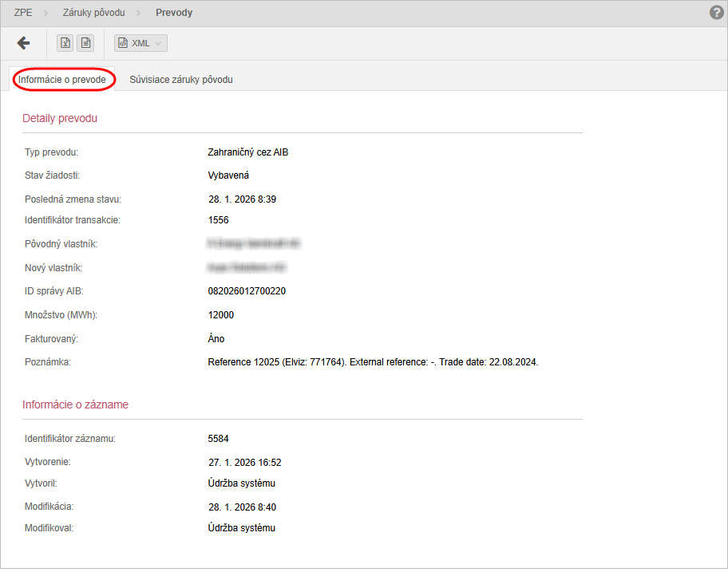Export to Excel via the spreadsheet icon
The height and width of the screenshot is (572, 728).
pyautogui.click(x=65, y=43)
